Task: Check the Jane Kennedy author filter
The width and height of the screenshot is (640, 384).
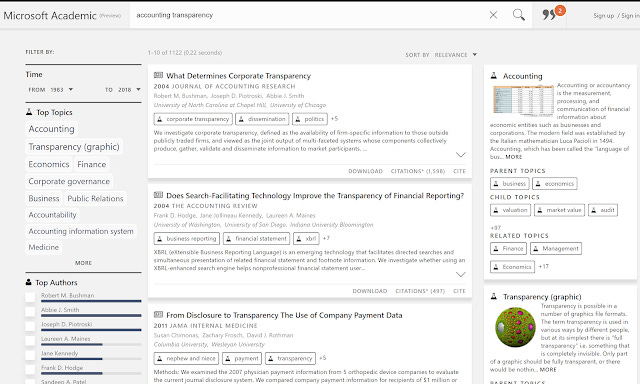Action: [x=30, y=355]
